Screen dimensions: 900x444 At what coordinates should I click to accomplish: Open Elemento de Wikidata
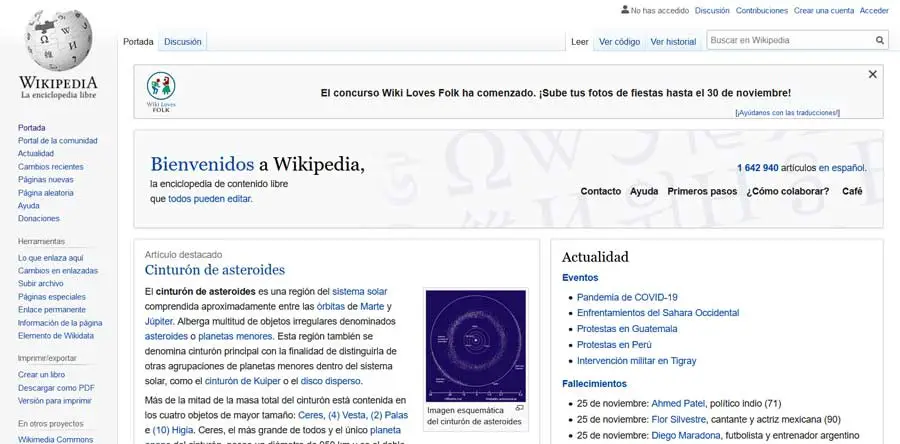pos(56,336)
